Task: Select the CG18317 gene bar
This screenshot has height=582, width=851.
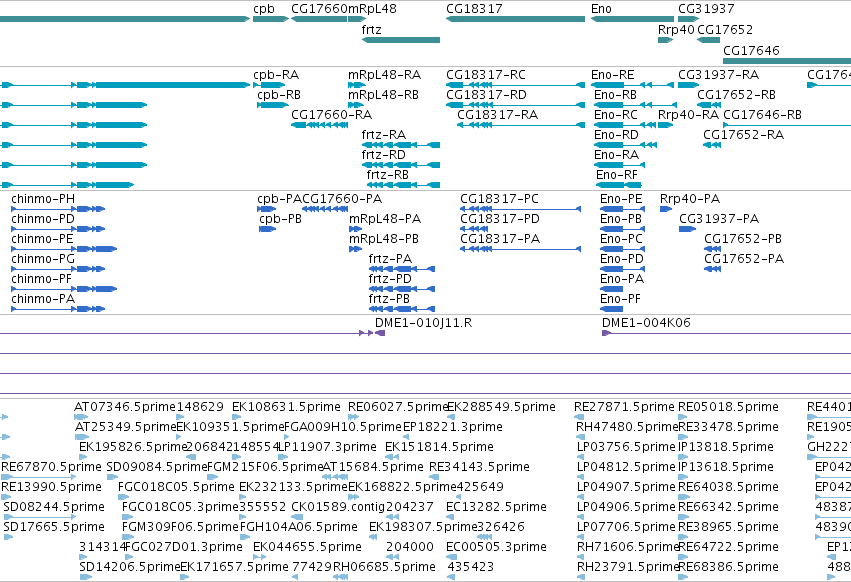Action: pos(516,19)
